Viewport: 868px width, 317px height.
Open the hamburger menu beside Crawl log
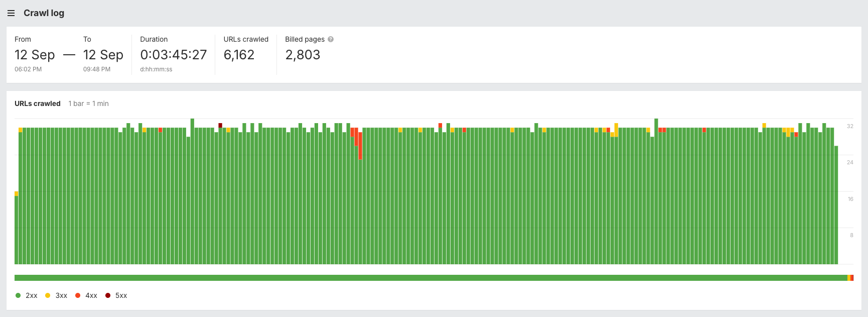11,13
